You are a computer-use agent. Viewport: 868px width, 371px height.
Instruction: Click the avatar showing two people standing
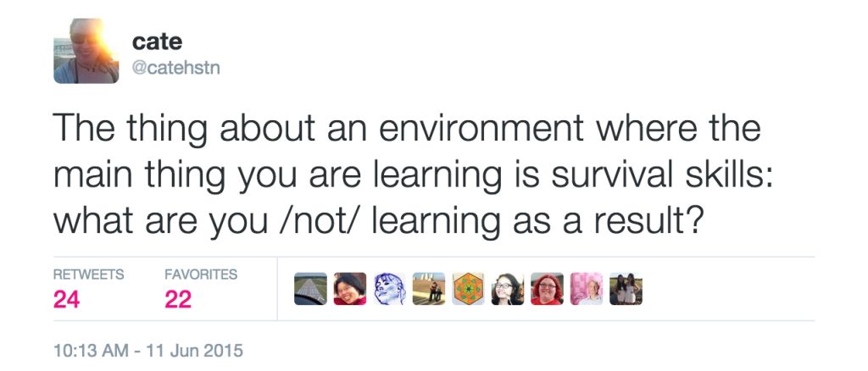(626, 289)
